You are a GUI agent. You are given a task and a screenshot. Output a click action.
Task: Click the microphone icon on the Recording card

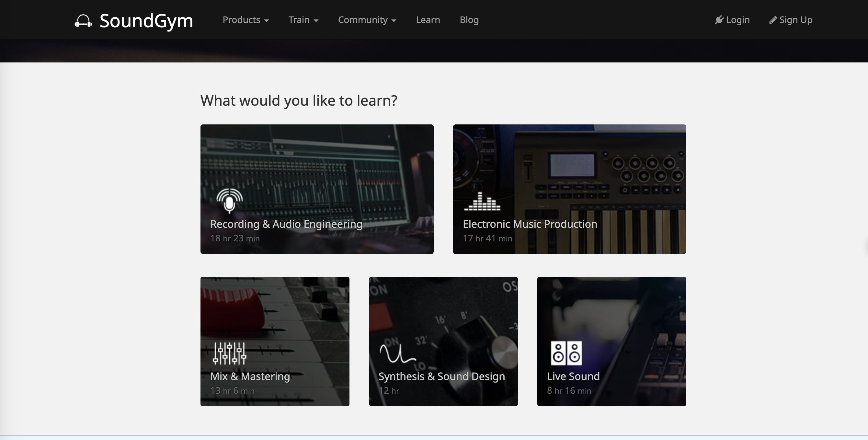coord(229,201)
